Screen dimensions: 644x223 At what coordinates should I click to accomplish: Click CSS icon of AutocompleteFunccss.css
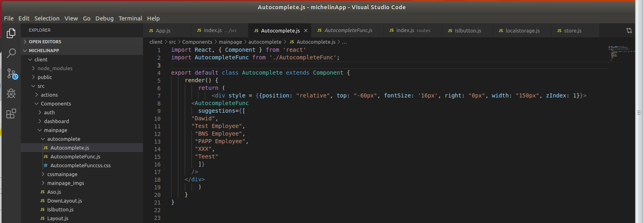tap(46, 166)
